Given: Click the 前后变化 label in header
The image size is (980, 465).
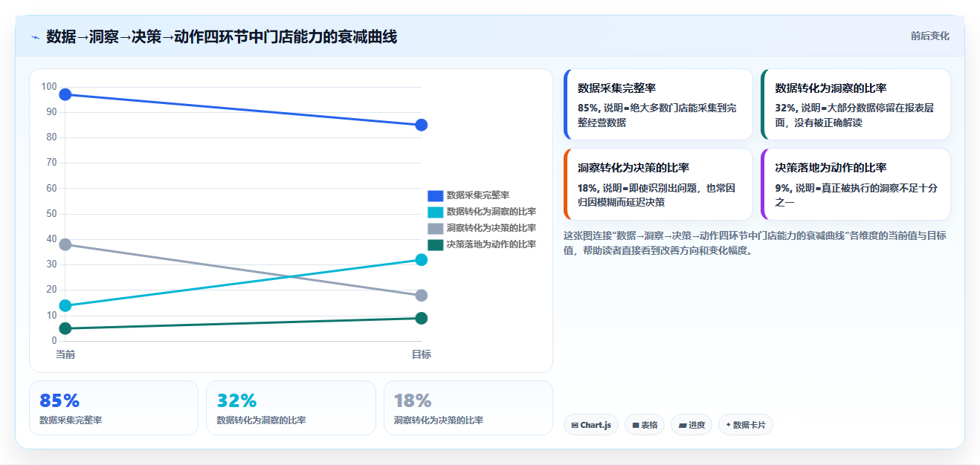Looking at the screenshot, I should tap(929, 36).
